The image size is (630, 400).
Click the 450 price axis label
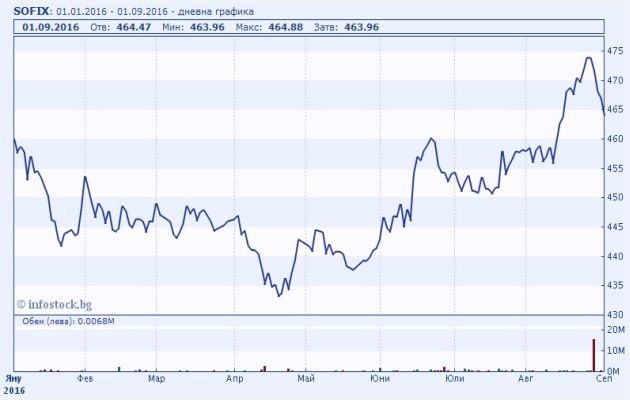pos(615,197)
